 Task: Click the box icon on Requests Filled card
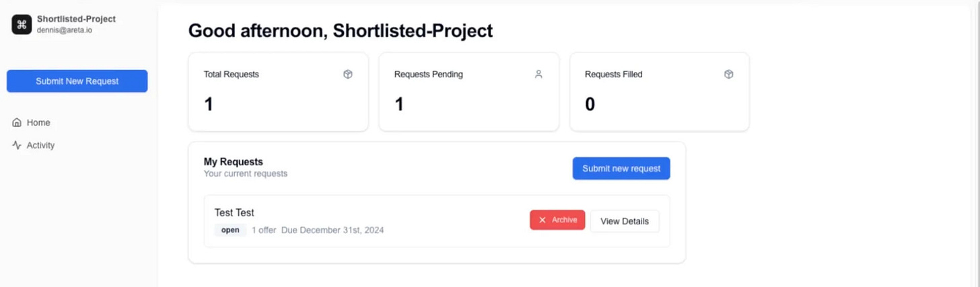(729, 75)
